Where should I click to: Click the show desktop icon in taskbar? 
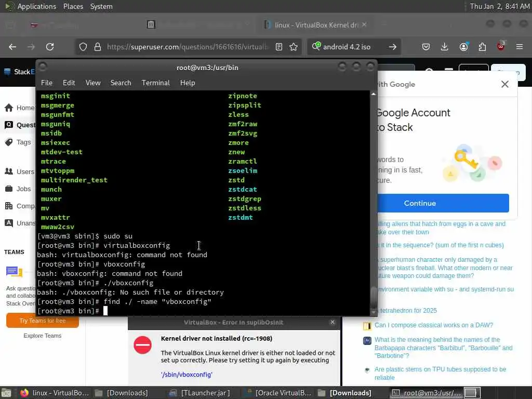(6, 393)
